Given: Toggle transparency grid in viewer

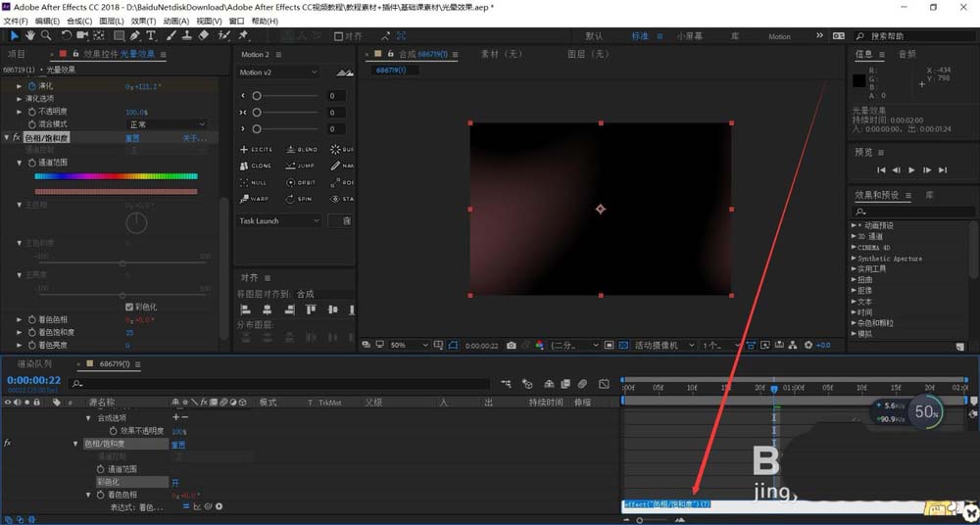Looking at the screenshot, I should [623, 345].
